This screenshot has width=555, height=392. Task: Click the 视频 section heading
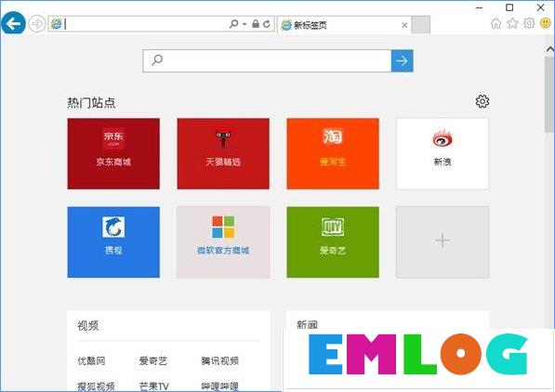click(87, 325)
